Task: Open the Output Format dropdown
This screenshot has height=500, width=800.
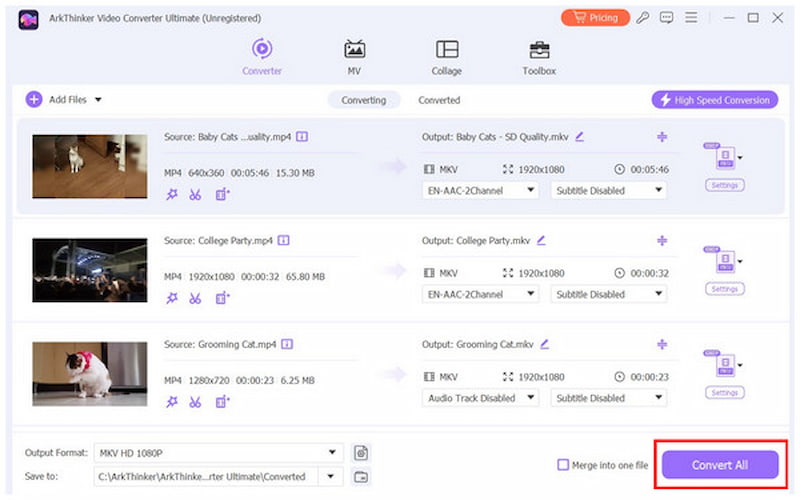Action: coord(218,453)
